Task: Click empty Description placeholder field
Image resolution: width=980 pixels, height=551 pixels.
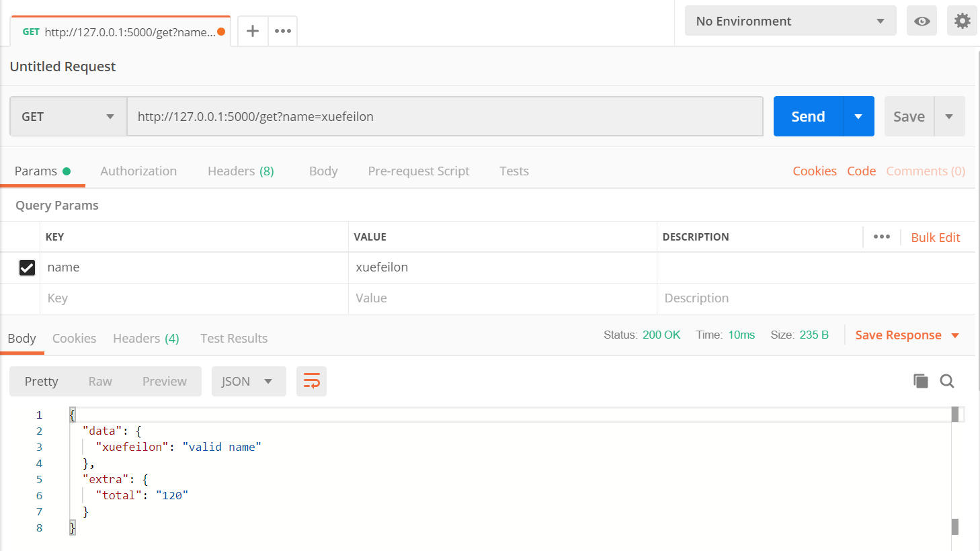Action: [816, 298]
